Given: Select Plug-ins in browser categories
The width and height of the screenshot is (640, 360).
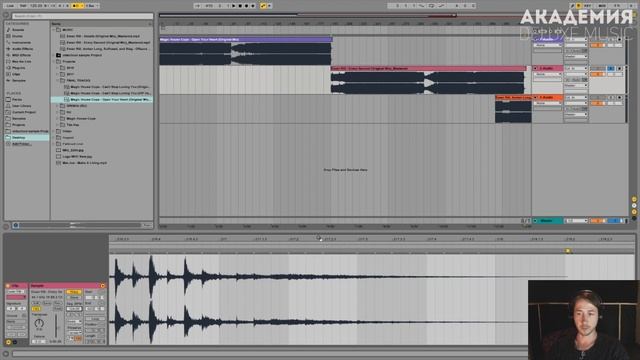Looking at the screenshot, I should click(x=19, y=68).
